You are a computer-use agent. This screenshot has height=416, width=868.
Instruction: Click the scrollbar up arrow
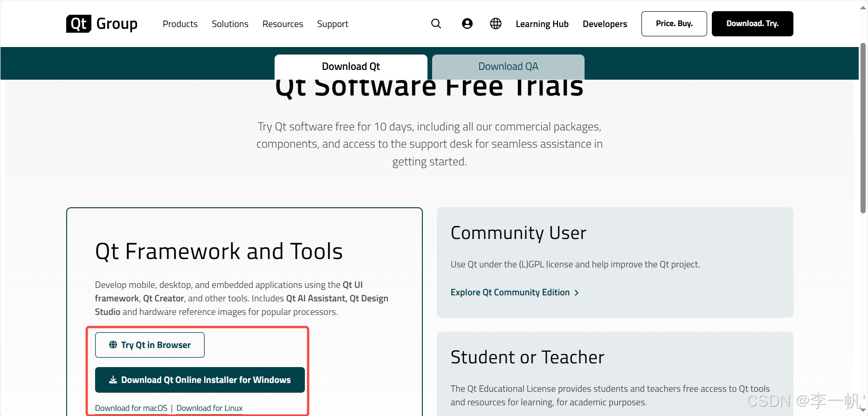pos(863,7)
